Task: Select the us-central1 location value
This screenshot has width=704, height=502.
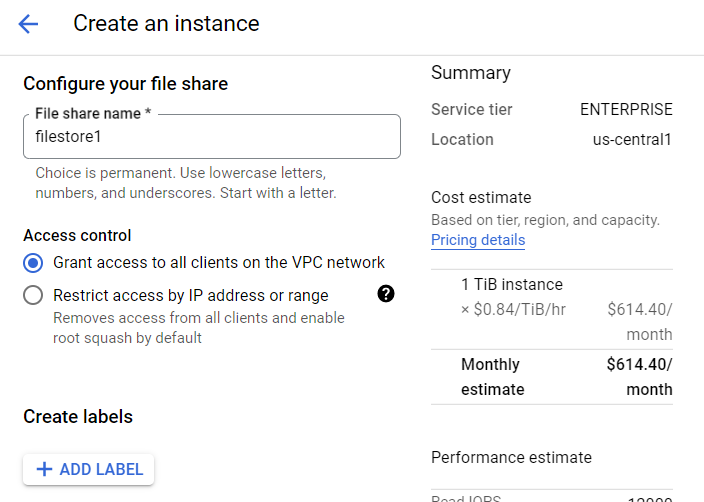Action: tap(632, 140)
